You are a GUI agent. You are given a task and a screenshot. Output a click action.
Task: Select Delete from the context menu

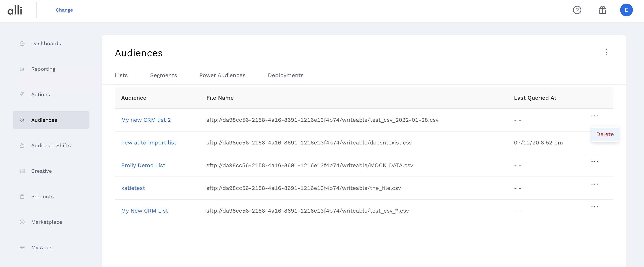pyautogui.click(x=605, y=134)
